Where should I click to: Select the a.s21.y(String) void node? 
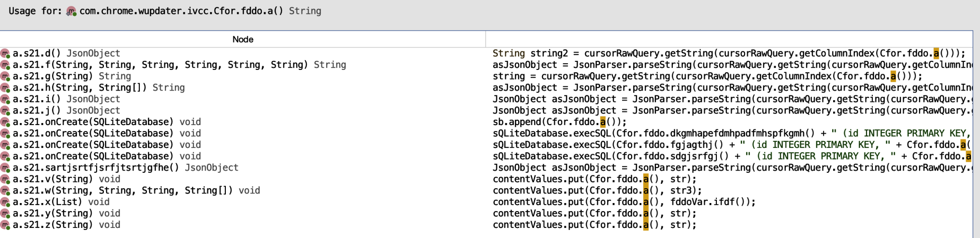(67, 214)
